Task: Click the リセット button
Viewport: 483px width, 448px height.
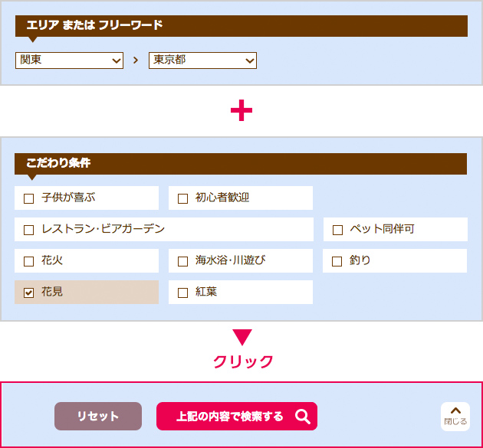Action: coord(98,417)
